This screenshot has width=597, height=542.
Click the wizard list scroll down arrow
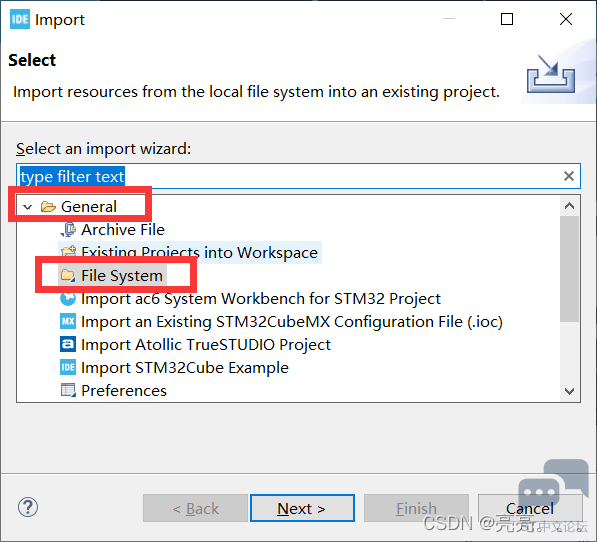click(570, 391)
